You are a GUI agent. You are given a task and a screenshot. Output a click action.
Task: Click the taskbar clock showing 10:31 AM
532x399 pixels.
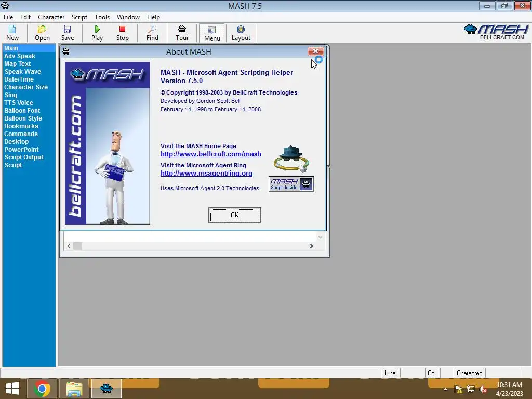coord(509,389)
